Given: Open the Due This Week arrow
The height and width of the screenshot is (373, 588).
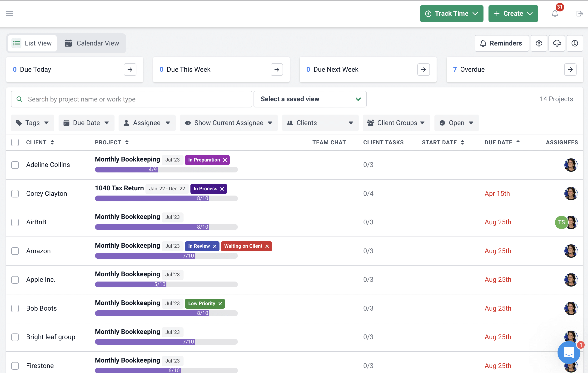Looking at the screenshot, I should coord(277,70).
